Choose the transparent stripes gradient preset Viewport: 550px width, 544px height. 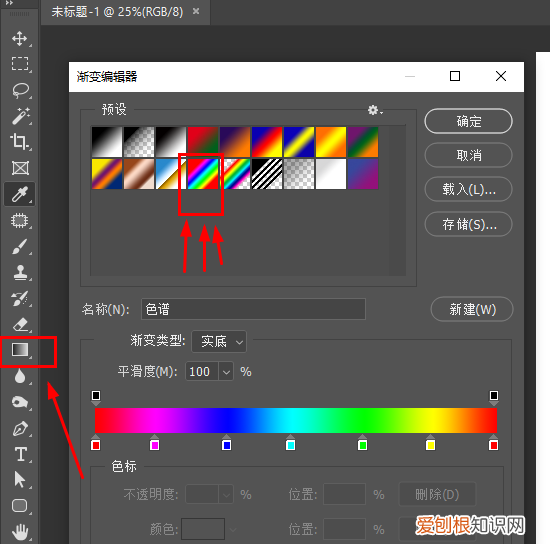[x=267, y=174]
